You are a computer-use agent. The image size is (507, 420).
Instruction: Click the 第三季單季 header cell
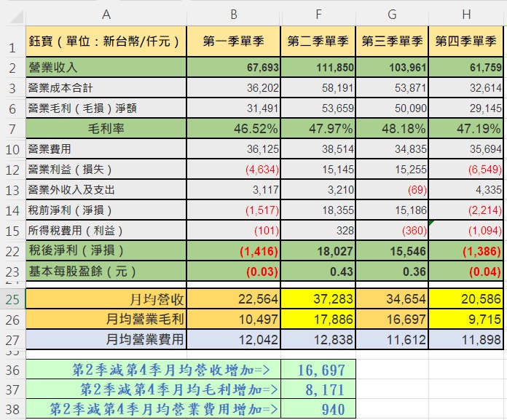pos(392,41)
